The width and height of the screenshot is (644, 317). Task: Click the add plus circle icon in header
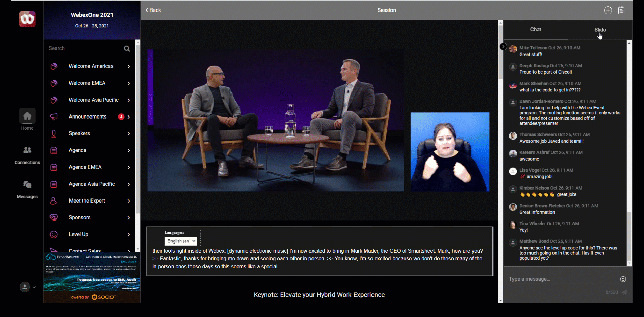point(608,10)
